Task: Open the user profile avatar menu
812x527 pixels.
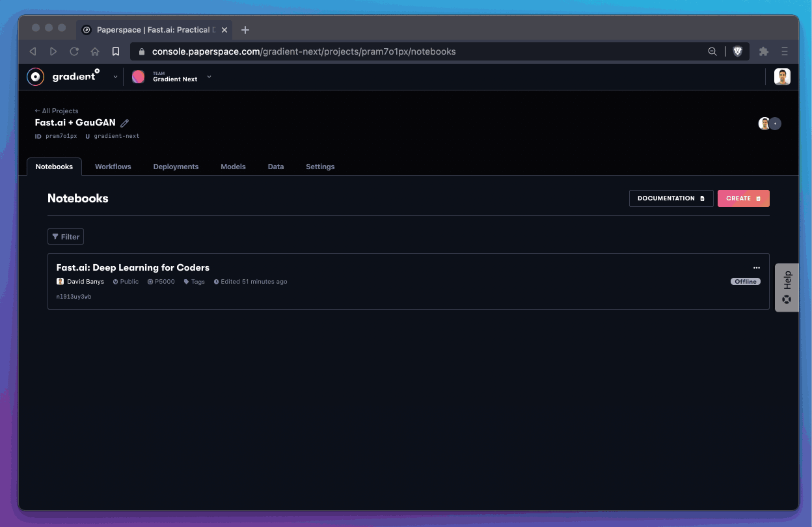Action: 782,77
